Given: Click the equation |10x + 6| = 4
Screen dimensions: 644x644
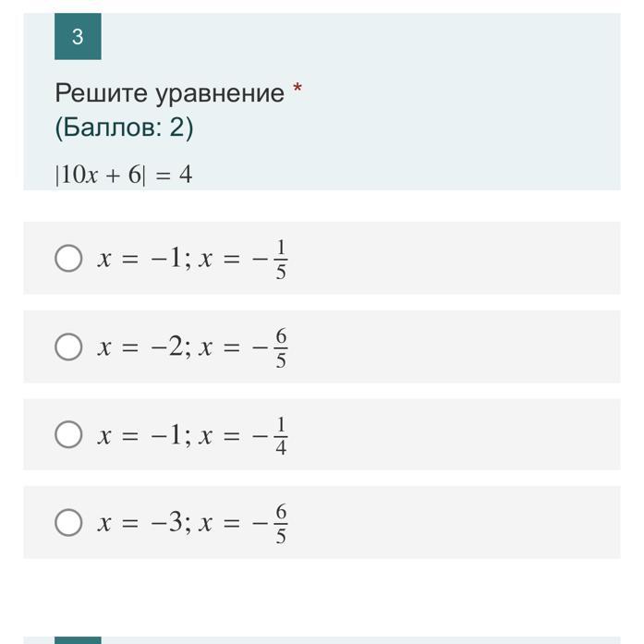Looking at the screenshot, I should [124, 175].
